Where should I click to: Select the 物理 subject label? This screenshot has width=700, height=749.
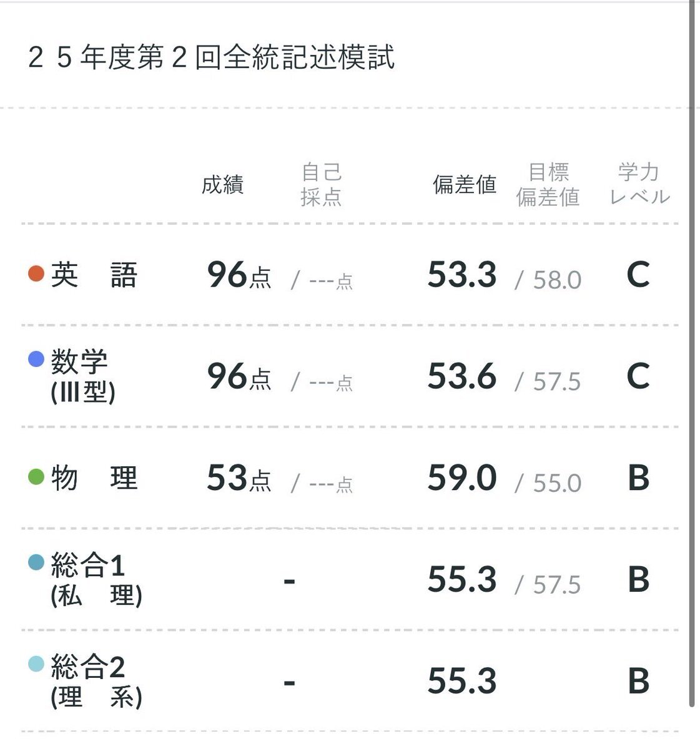coord(94,478)
